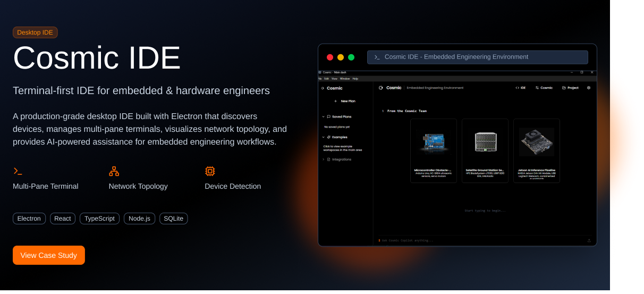The height and width of the screenshot is (294, 644).
Task: Click the Device Detection chip icon
Action: tap(210, 171)
